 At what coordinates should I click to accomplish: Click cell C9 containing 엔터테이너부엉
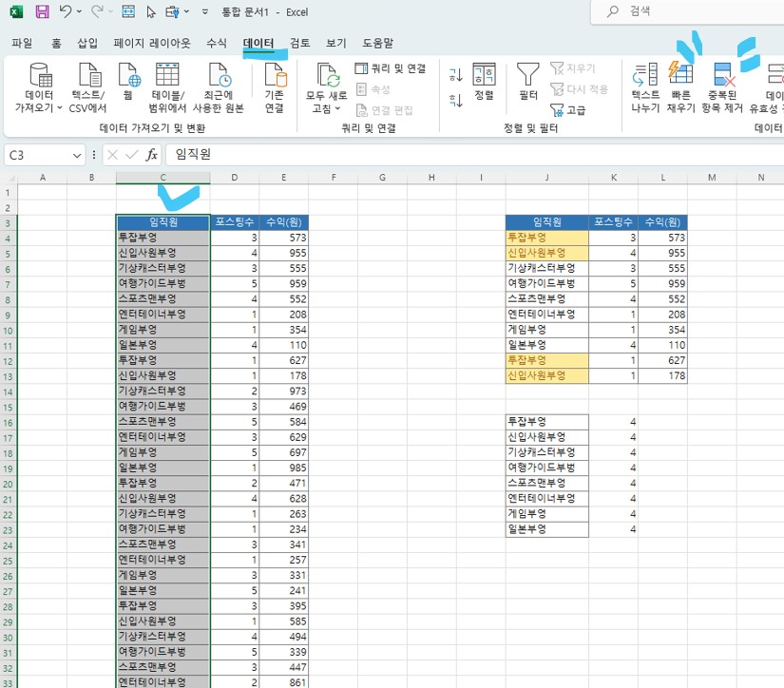coord(163,315)
